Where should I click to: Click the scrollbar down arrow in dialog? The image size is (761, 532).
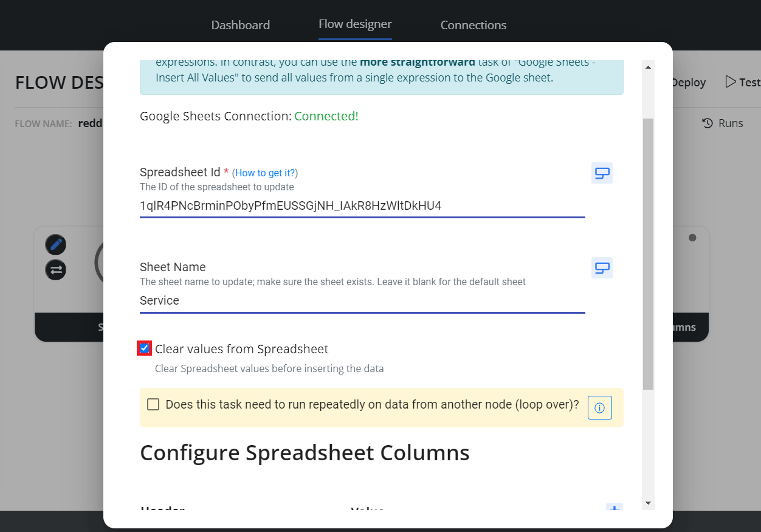point(648,503)
